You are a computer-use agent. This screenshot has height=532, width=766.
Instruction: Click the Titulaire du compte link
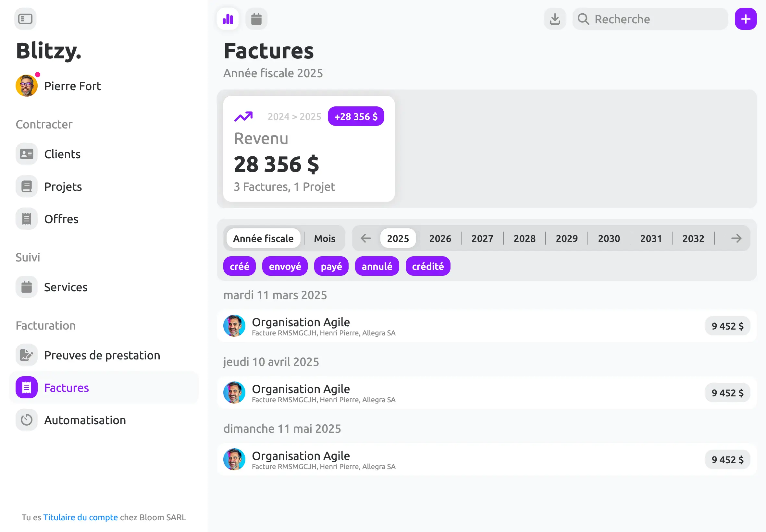(x=80, y=517)
